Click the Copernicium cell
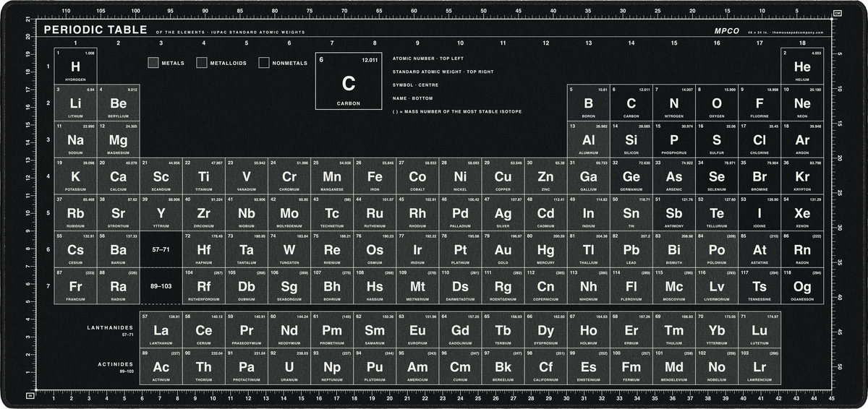Screen dimensions: 868x409 click(x=545, y=286)
